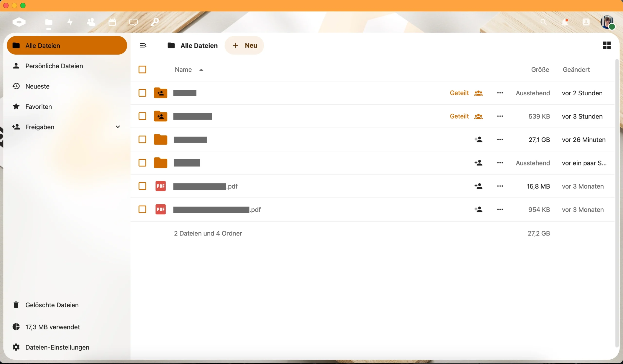Image resolution: width=623 pixels, height=364 pixels.
Task: Open notifications via the bell icon
Action: [x=565, y=22]
